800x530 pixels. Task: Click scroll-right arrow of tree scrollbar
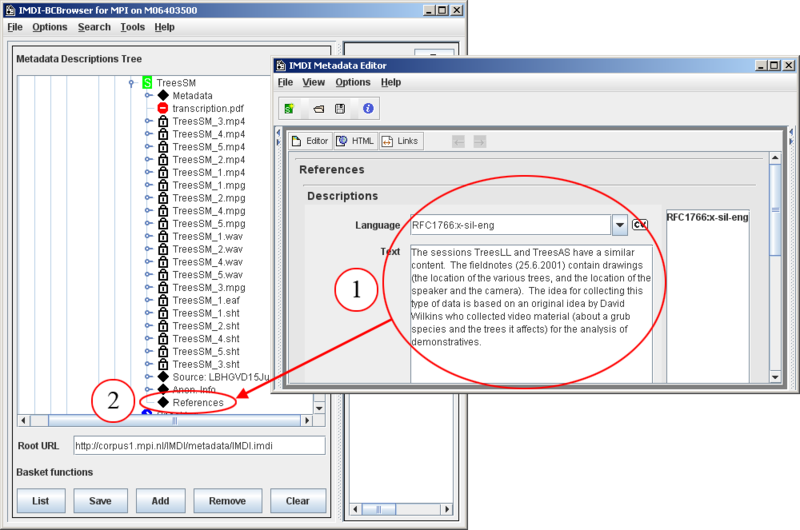[307, 421]
